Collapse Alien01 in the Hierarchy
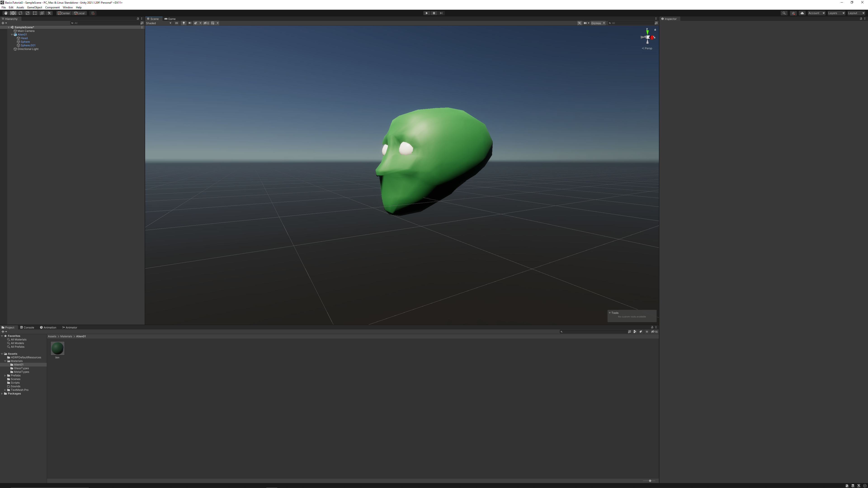Screen dimensions: 868x488 12,35
